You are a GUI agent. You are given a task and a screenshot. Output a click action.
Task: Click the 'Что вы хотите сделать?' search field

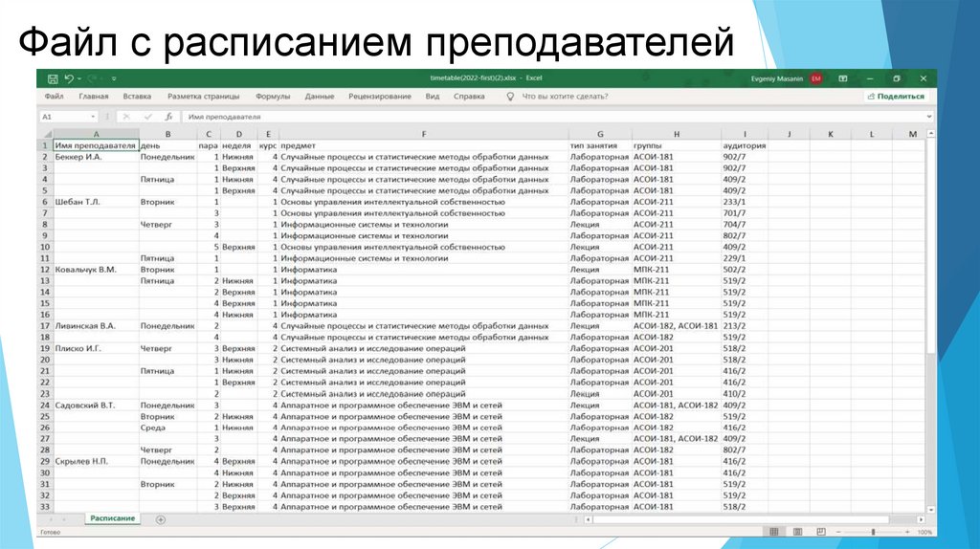click(x=565, y=97)
